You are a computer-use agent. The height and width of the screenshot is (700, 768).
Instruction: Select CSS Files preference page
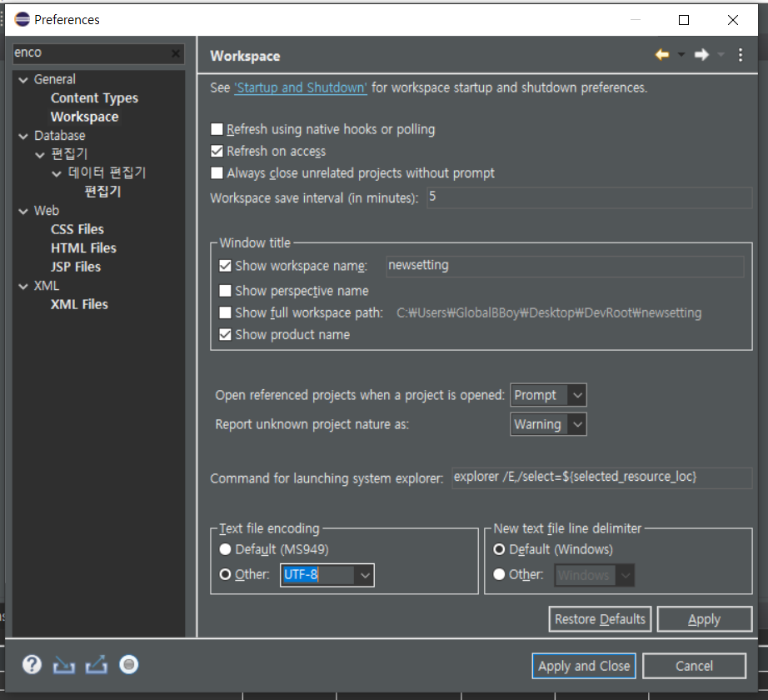pyautogui.click(x=77, y=229)
